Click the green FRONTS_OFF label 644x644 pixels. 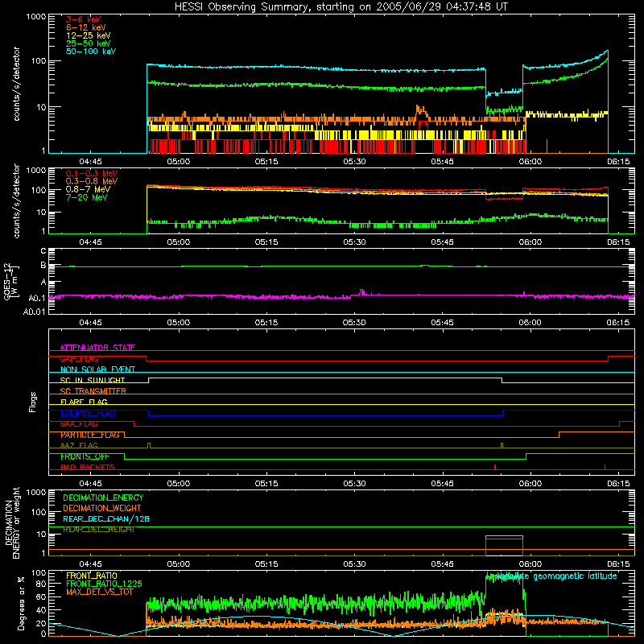(85, 456)
